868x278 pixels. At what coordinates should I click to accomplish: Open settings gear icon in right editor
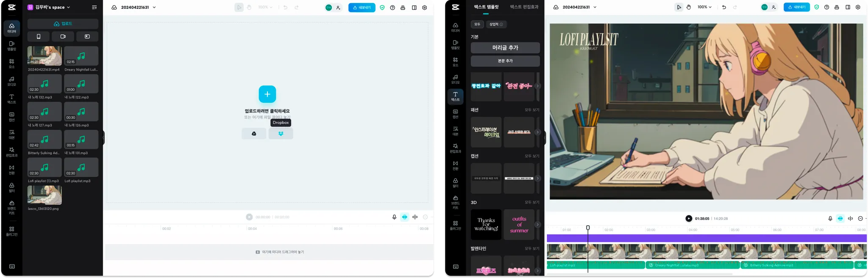click(x=858, y=7)
